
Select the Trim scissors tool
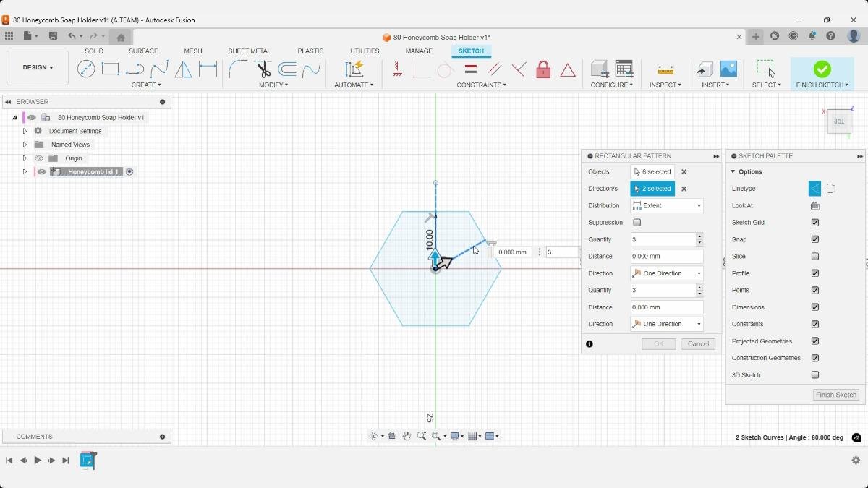(263, 69)
